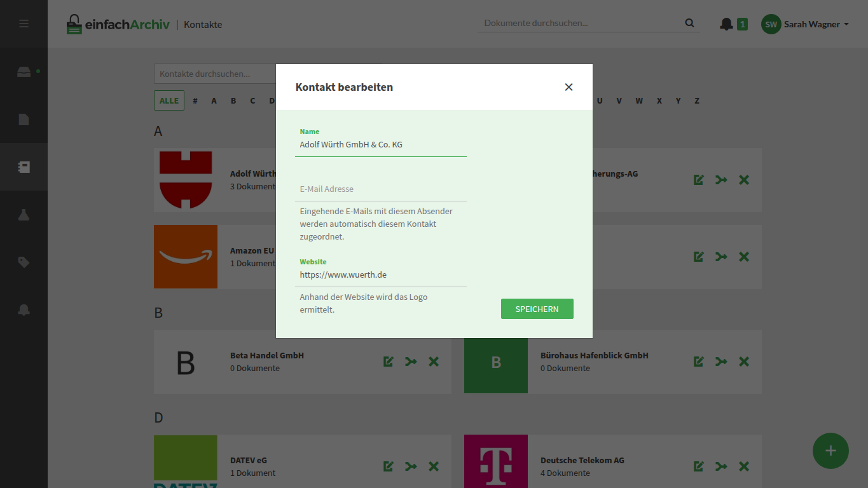
Task: Filter contacts by letter A
Action: click(214, 101)
